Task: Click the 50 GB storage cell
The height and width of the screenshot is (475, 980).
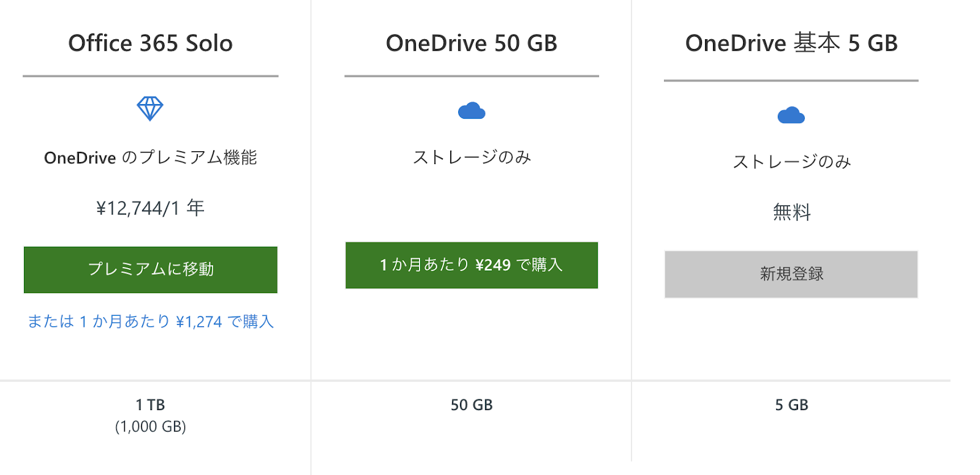Action: click(x=472, y=405)
